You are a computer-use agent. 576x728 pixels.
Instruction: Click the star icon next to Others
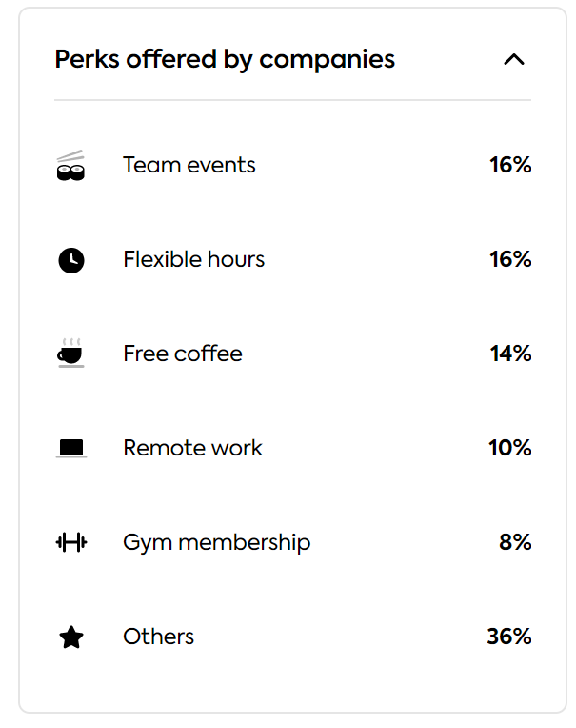pyautogui.click(x=71, y=637)
